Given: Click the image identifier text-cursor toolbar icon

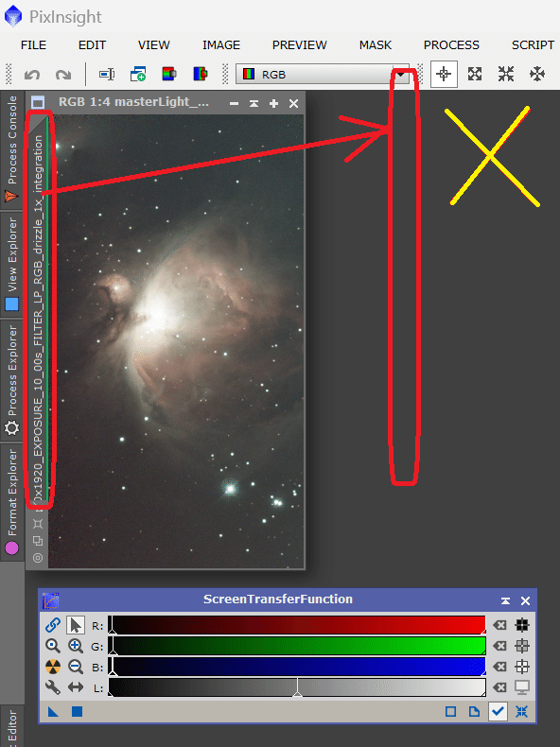Looking at the screenshot, I should coord(107,75).
